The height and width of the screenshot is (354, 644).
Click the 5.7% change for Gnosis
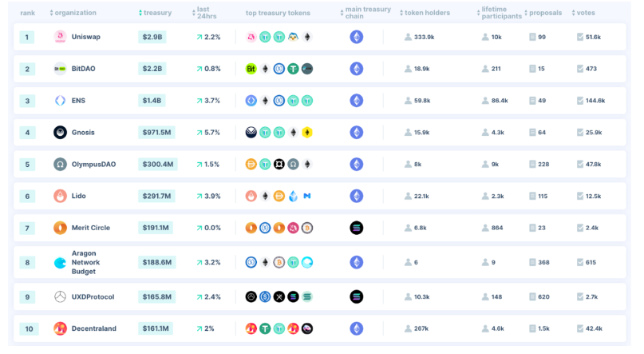pyautogui.click(x=212, y=133)
